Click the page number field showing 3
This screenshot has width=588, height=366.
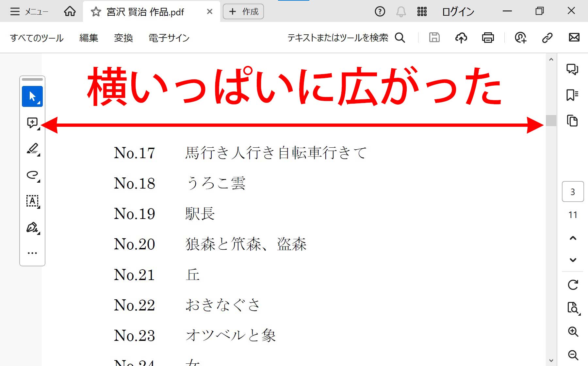coord(573,191)
